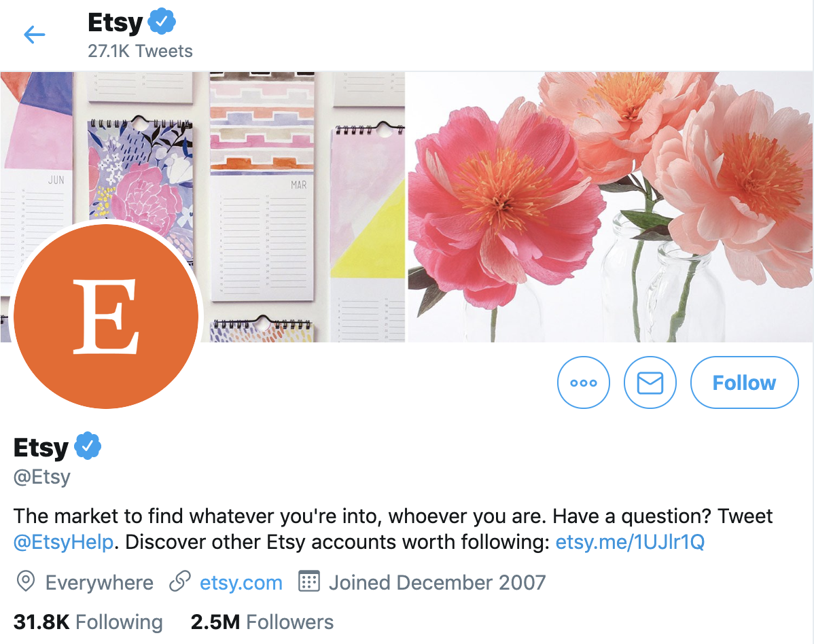The image size is (814, 644).
Task: Click the location pin icon
Action: (x=25, y=582)
